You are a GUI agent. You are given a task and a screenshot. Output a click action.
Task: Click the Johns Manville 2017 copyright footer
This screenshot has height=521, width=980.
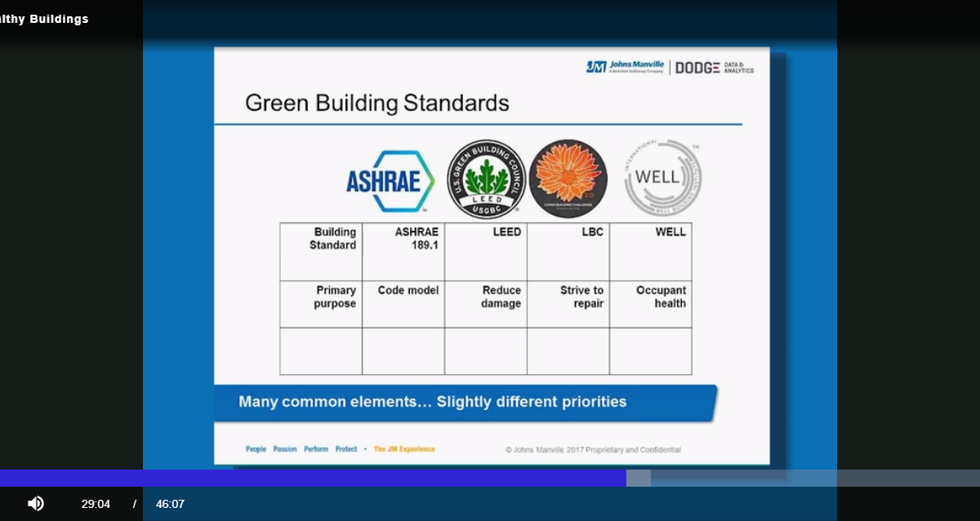593,449
